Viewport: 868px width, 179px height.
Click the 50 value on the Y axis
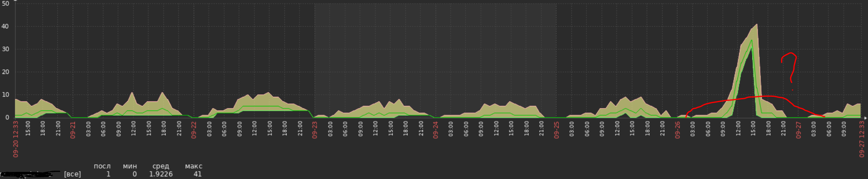coord(5,3)
